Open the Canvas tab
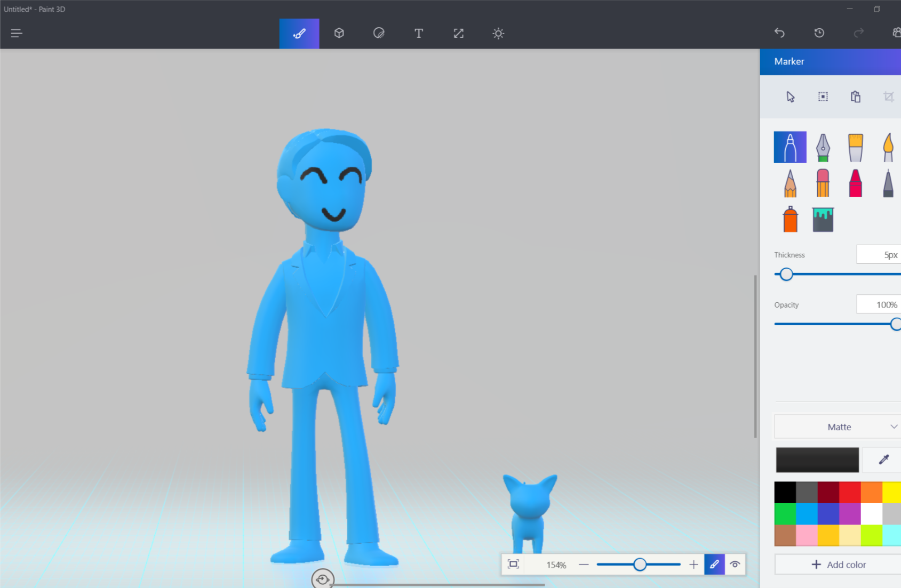This screenshot has width=901, height=588. (459, 34)
